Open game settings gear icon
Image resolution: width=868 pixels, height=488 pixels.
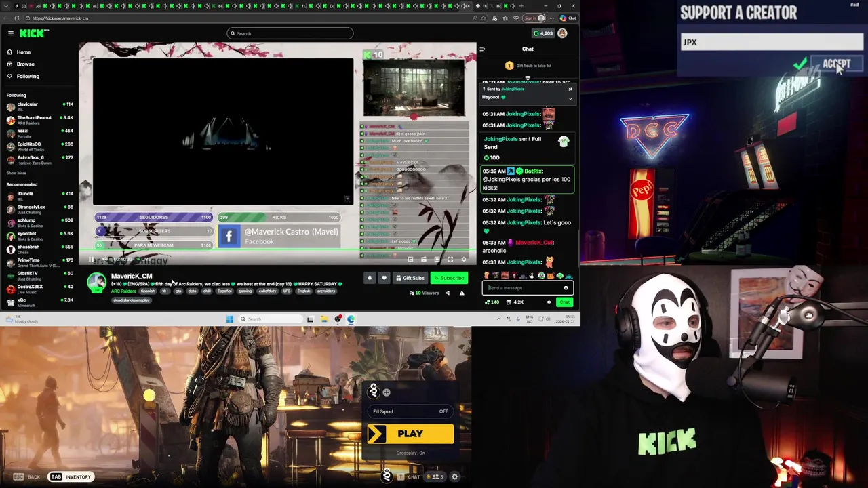tap(455, 476)
